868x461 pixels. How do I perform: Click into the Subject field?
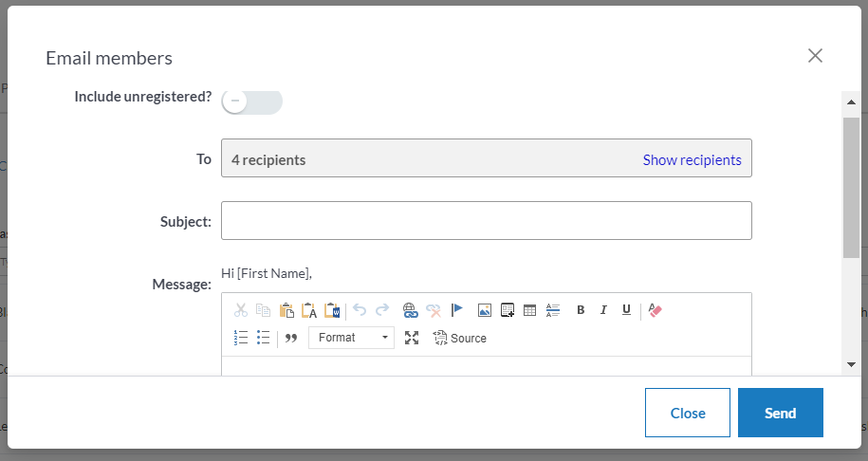(x=486, y=221)
